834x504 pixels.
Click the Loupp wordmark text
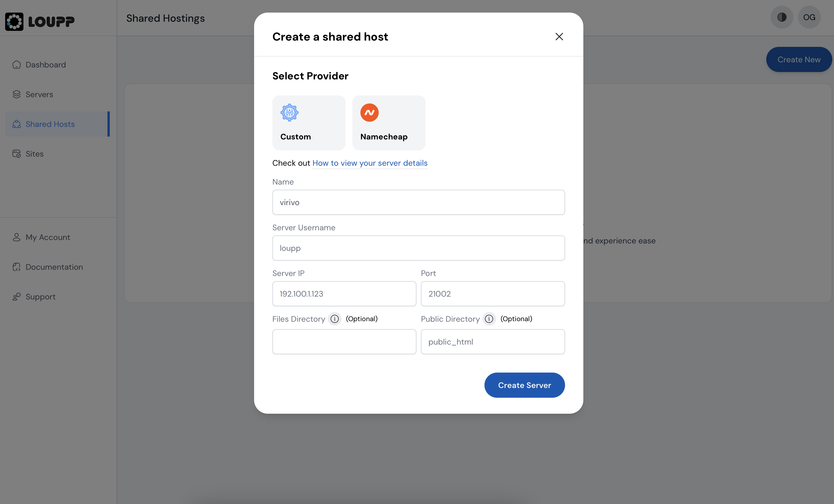[51, 22]
